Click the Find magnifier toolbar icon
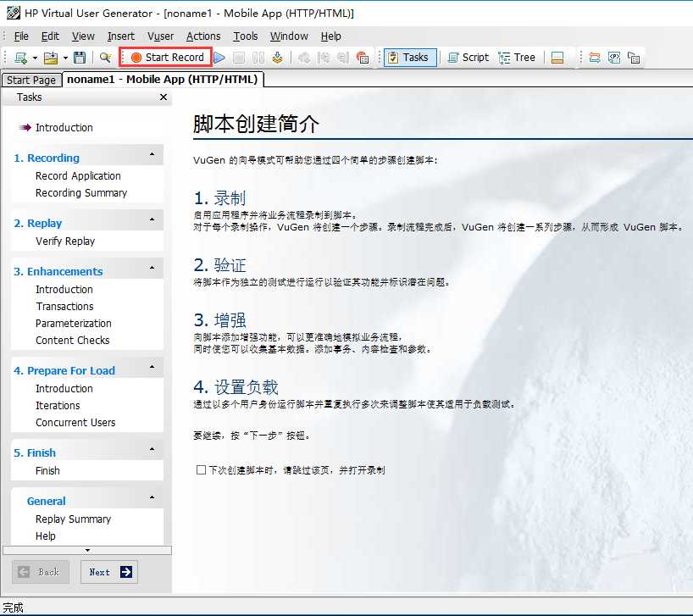The height and width of the screenshot is (616, 693). pyautogui.click(x=105, y=58)
